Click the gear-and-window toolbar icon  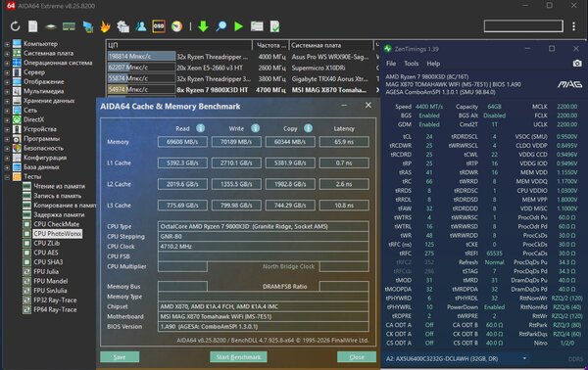click(123, 26)
